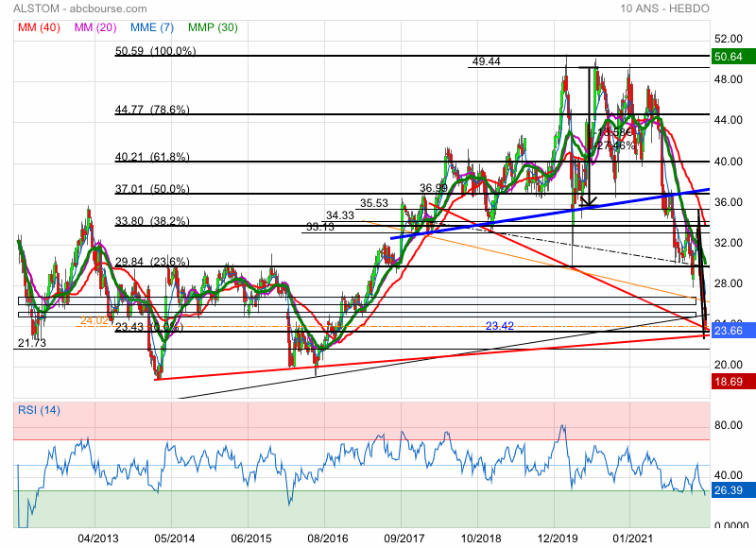Click the RSI (14) indicator label

(39, 410)
